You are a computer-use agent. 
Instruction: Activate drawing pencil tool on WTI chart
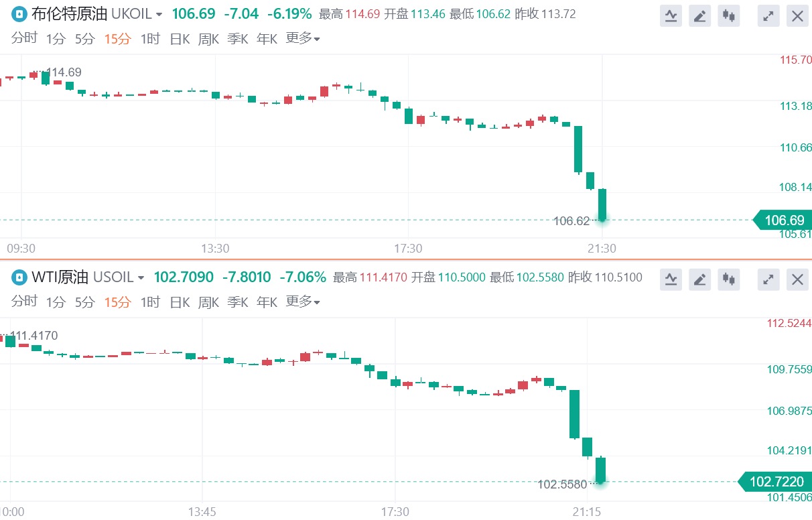(x=699, y=279)
